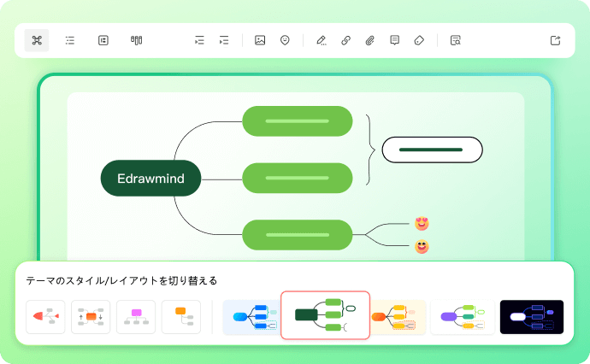Select the top green branch topic

[298, 121]
